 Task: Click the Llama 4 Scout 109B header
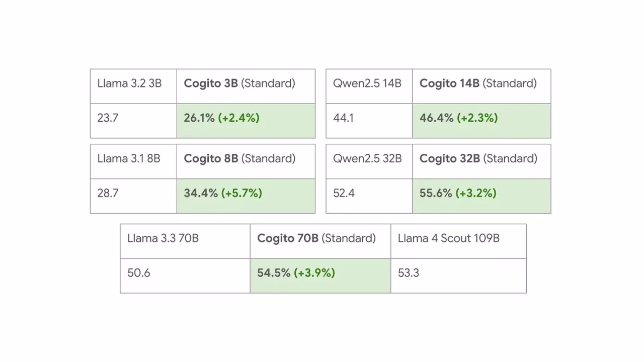click(459, 241)
